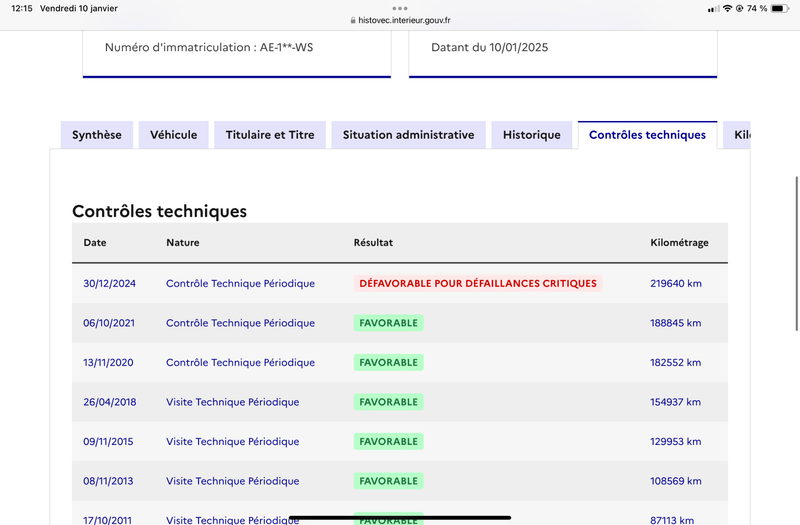Switch to the Véhicule tab
This screenshot has height=525, width=800.
[173, 135]
